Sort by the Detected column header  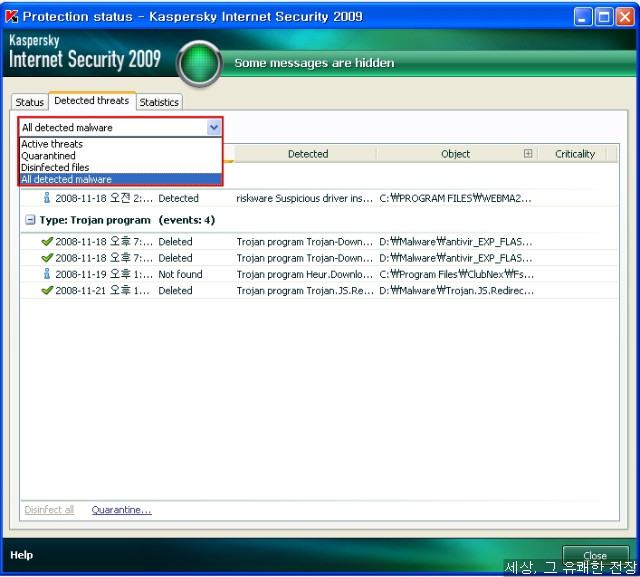click(x=308, y=154)
